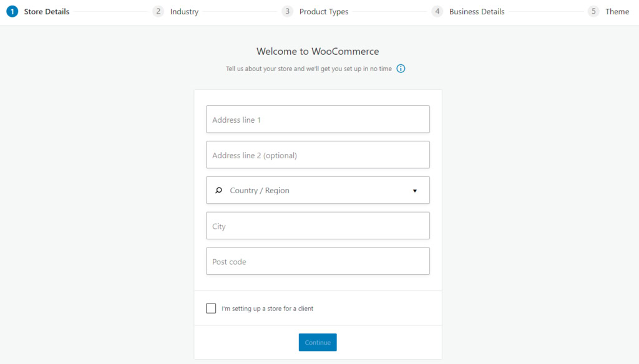Select the Theme step label
Screen dimensions: 639x364
click(617, 11)
